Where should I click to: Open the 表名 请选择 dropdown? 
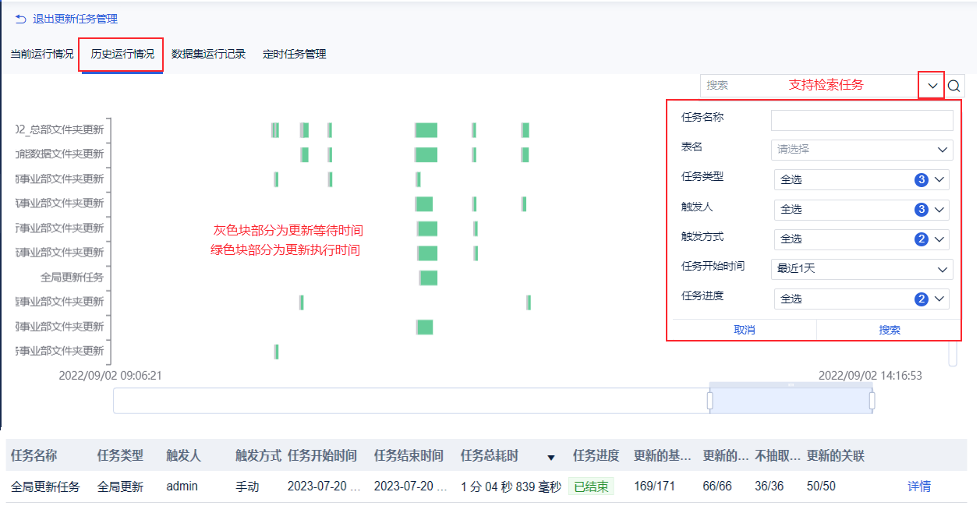861,149
